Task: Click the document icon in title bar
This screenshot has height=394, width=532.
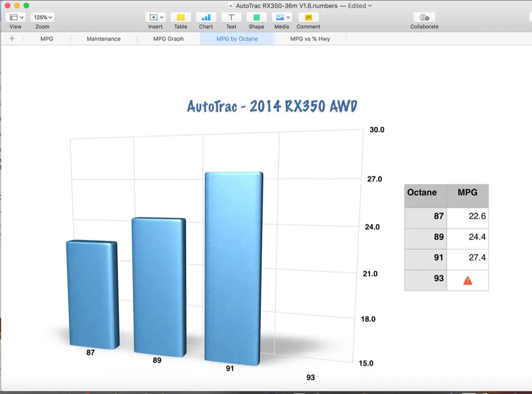Action: point(230,6)
